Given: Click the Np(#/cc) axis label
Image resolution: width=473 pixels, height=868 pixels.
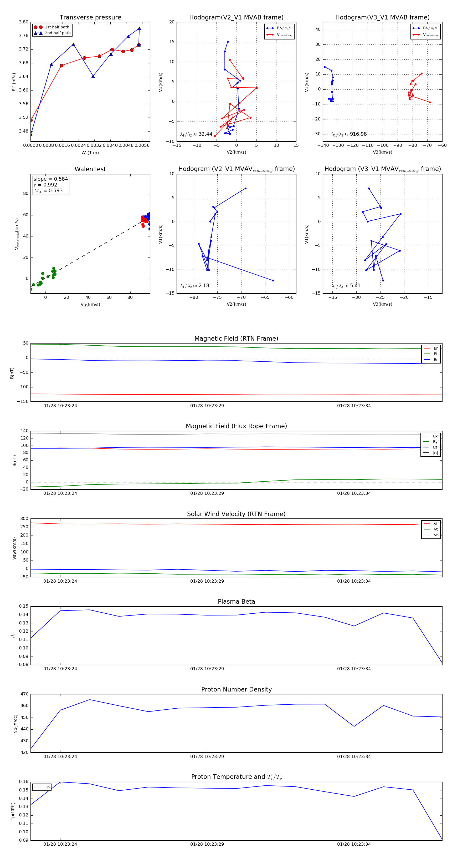Looking at the screenshot, I should click(x=15, y=724).
